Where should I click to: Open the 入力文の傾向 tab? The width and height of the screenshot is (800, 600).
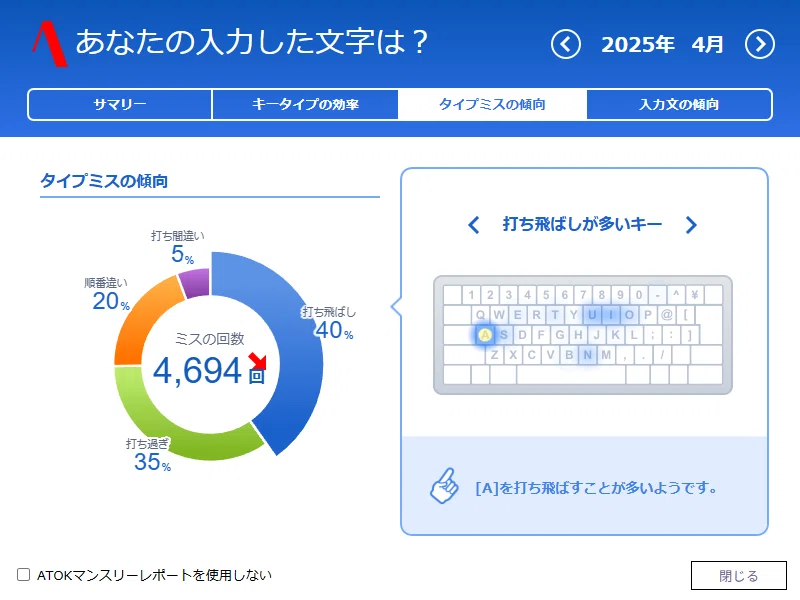click(679, 105)
